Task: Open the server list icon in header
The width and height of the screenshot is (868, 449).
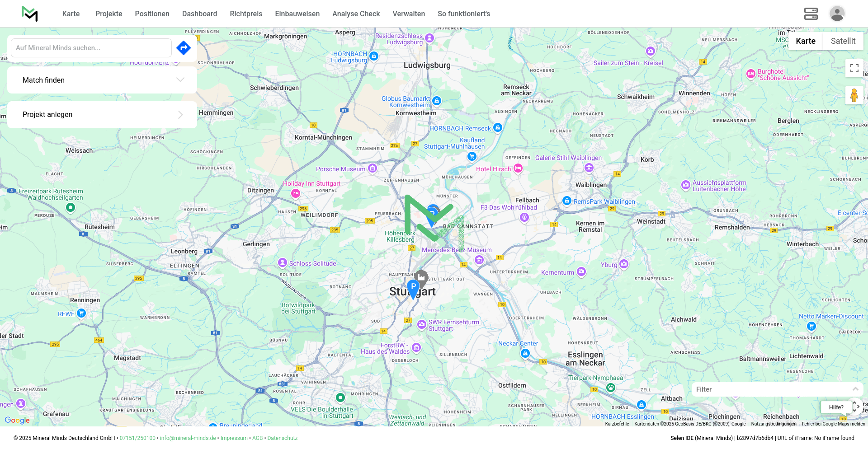Action: click(811, 14)
